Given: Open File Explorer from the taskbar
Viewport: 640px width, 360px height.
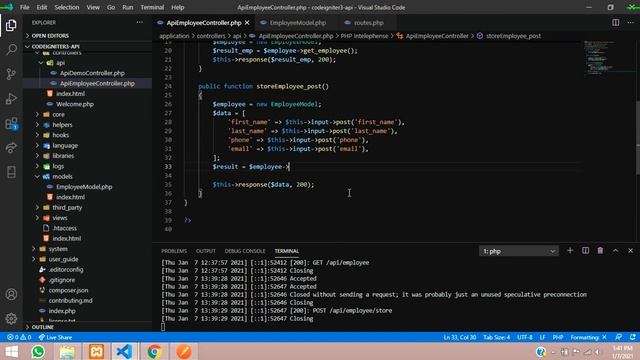Looking at the screenshot, I should point(67,351).
